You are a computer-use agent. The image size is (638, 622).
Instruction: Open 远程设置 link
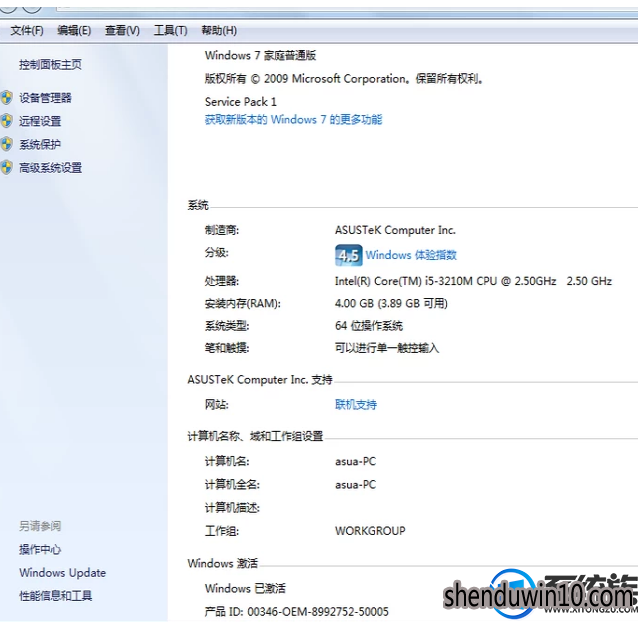pyautogui.click(x=40, y=121)
